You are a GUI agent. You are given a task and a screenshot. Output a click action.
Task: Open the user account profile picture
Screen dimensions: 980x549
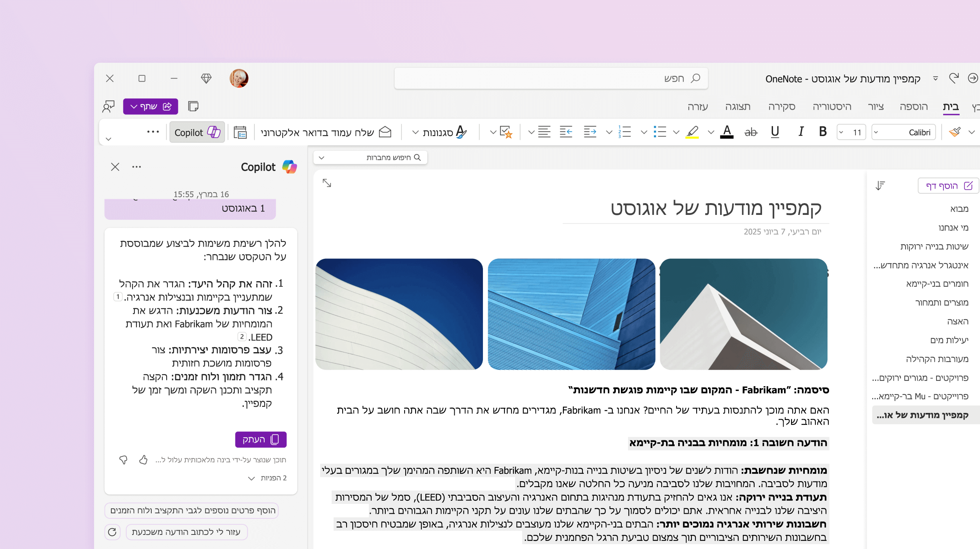point(239,78)
